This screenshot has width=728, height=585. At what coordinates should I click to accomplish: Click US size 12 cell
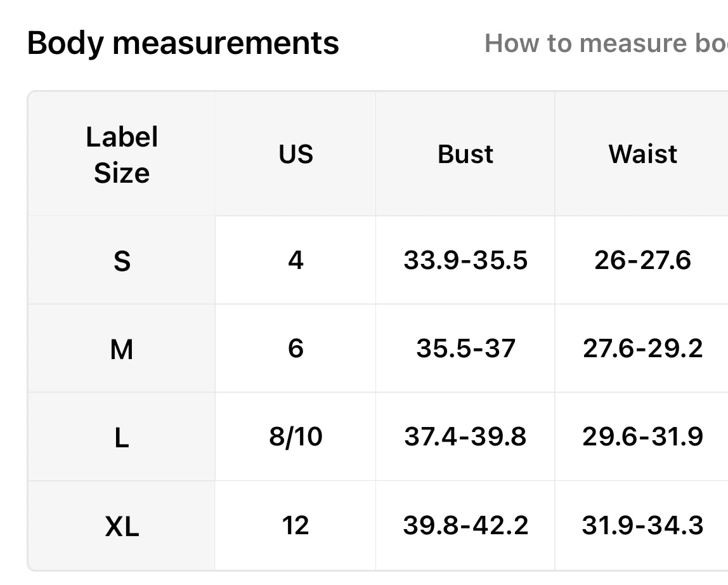point(296,525)
